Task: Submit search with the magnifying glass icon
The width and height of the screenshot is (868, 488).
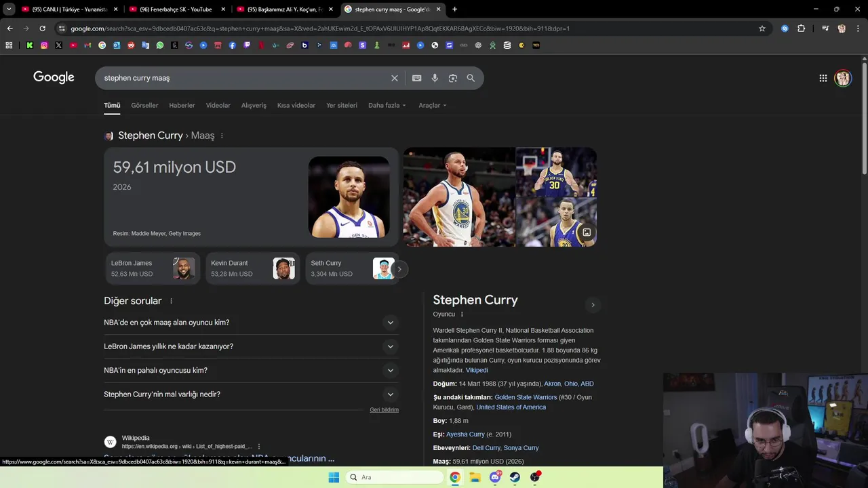Action: [x=471, y=78]
